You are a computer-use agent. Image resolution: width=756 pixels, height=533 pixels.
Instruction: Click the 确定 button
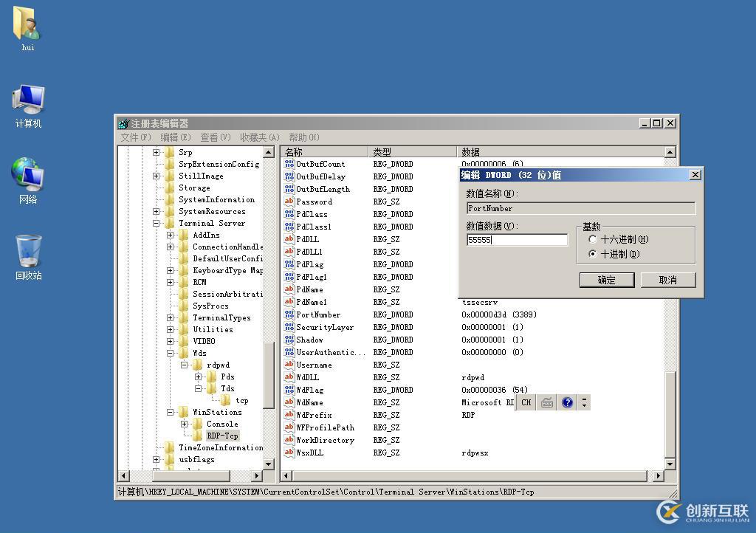pos(606,280)
